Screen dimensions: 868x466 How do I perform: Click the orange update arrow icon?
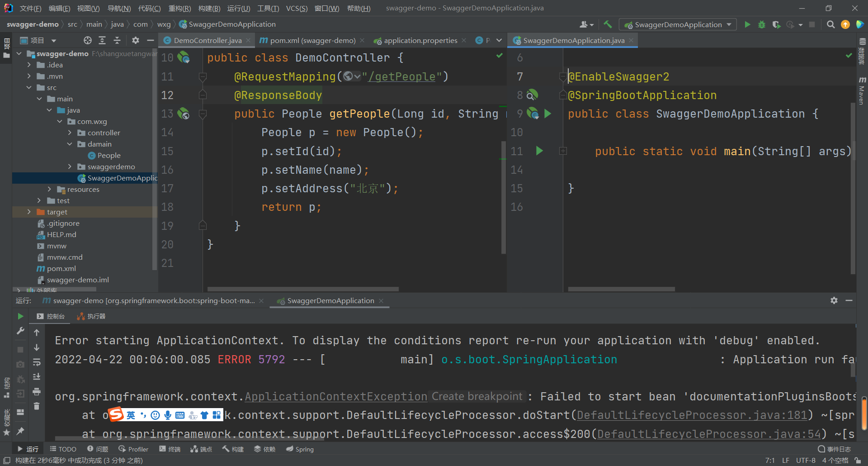845,24
